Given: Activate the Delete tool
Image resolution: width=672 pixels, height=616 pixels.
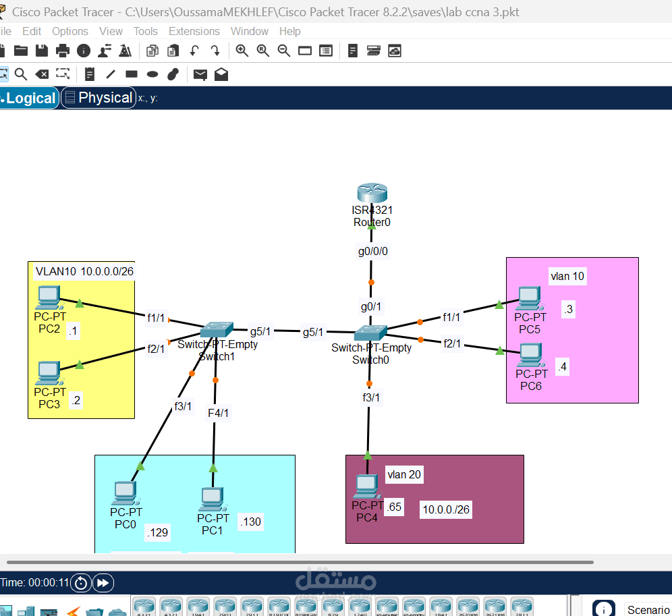Looking at the screenshot, I should [x=42, y=74].
